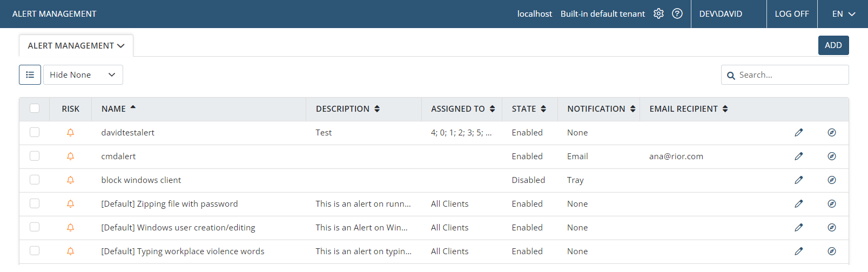Open compass icon for Zipping file alert
868x272 pixels.
(831, 204)
